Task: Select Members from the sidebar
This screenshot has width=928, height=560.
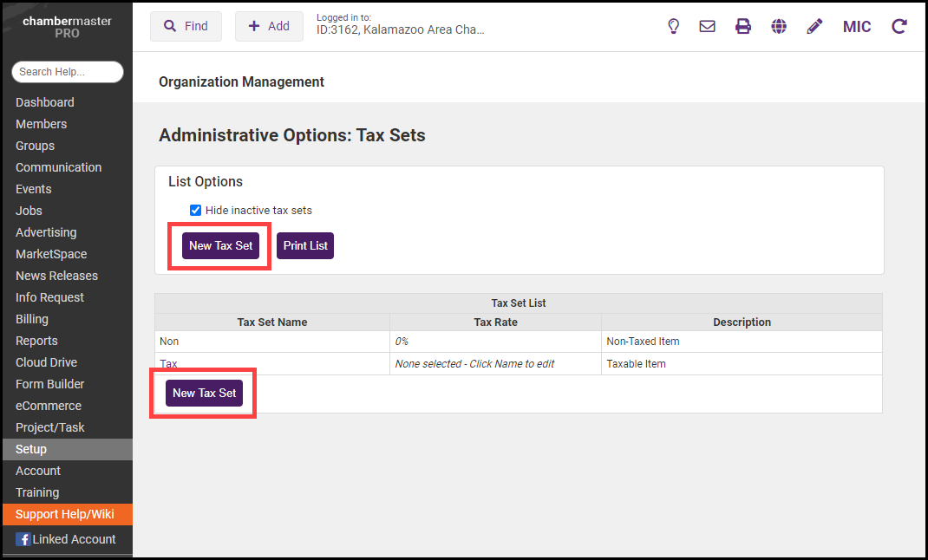Action: point(41,124)
